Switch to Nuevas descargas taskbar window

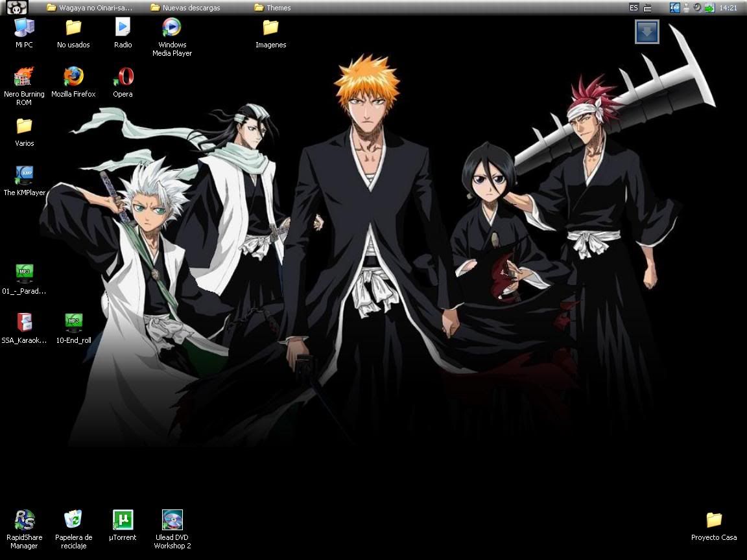185,8
